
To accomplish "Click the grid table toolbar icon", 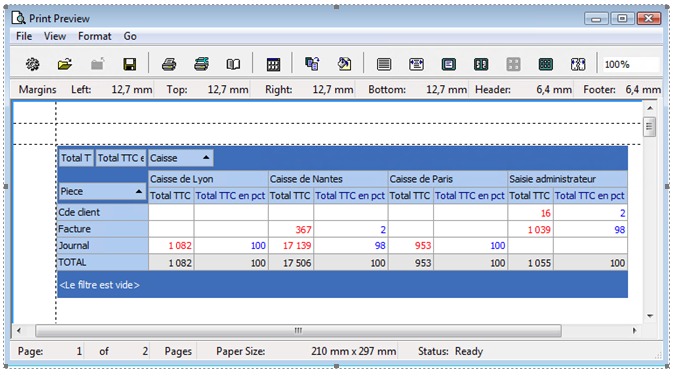I will (273, 64).
